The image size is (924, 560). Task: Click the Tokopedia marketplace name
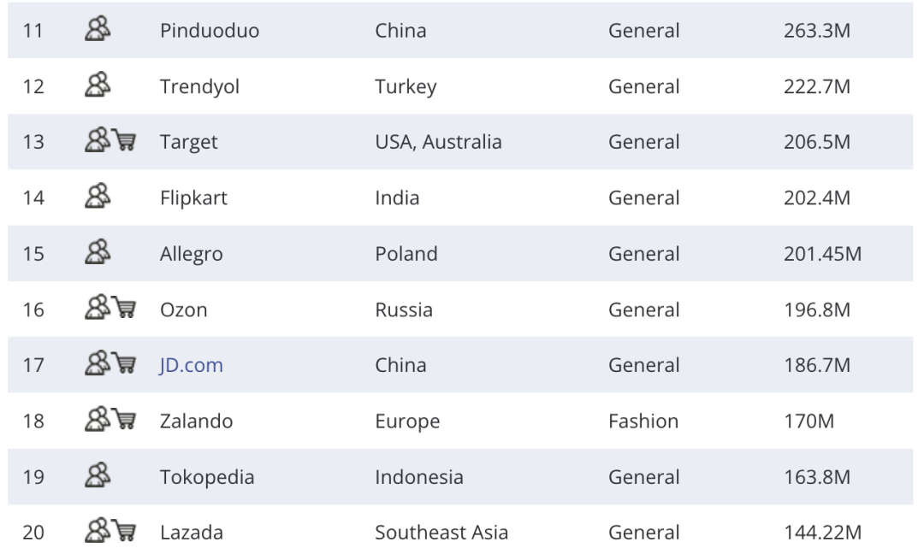(207, 477)
